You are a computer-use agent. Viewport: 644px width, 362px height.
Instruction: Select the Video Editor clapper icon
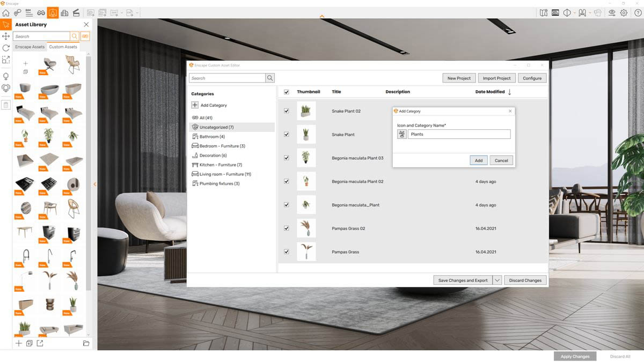pos(76,12)
